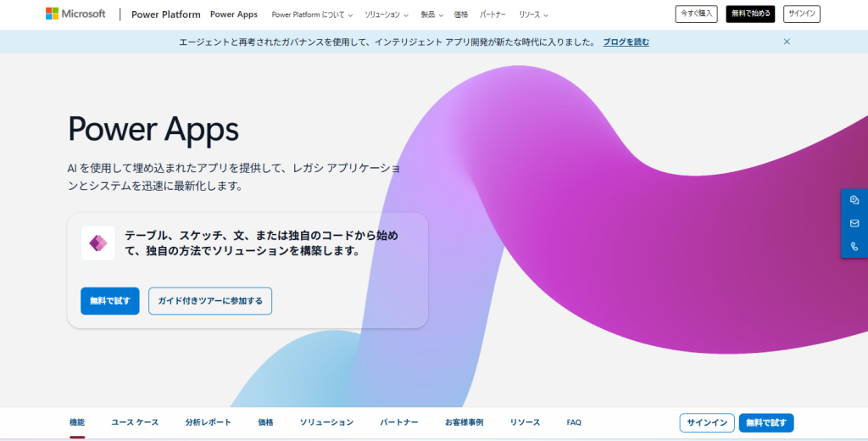The height and width of the screenshot is (441, 868).
Task: Open the ソリューション dropdown menu
Action: coord(387,15)
